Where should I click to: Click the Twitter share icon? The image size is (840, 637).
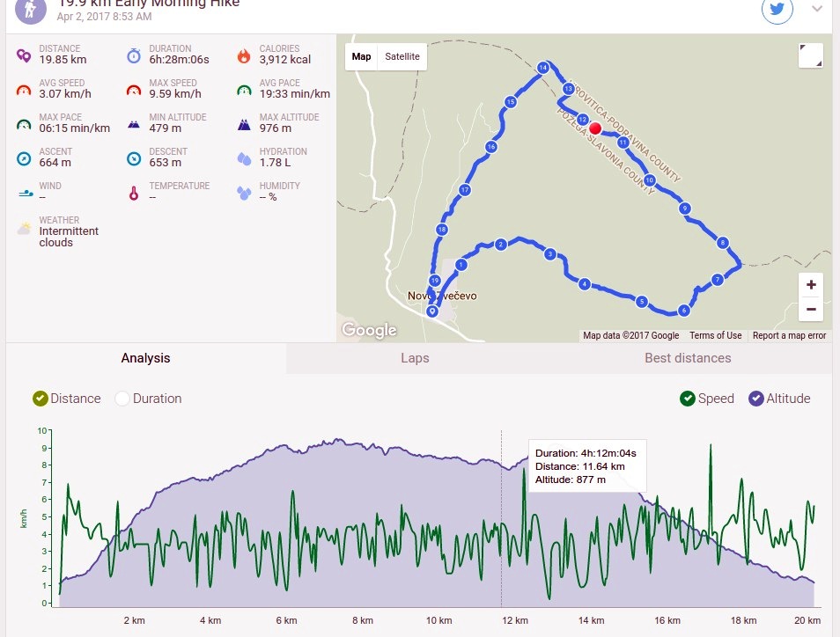click(x=777, y=9)
